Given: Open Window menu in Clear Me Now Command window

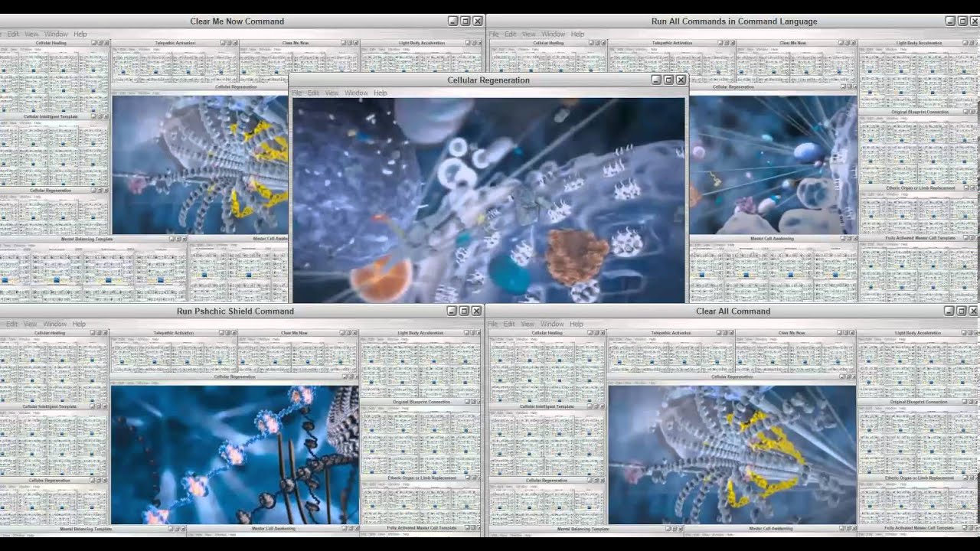Looking at the screenshot, I should click(56, 34).
